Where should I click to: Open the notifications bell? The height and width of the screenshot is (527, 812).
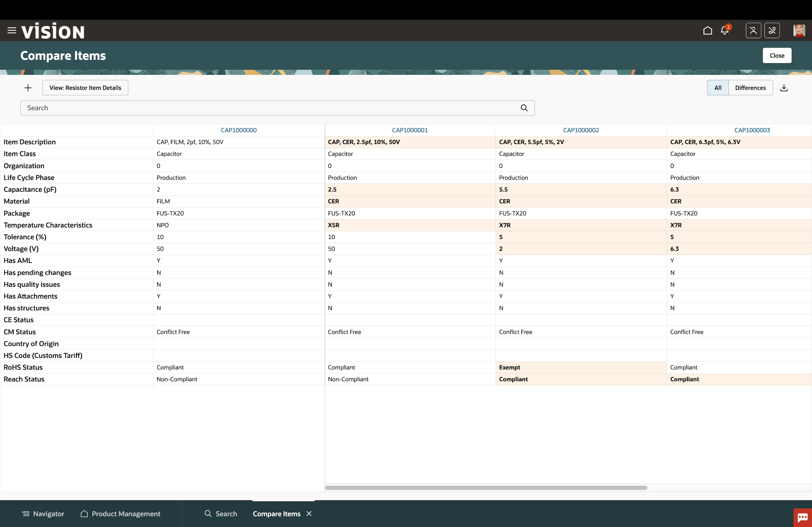725,31
